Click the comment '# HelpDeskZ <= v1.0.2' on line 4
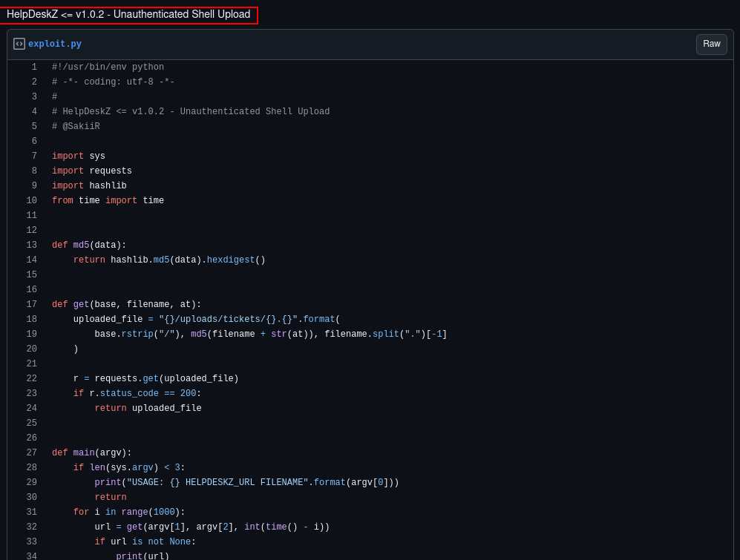 point(191,111)
